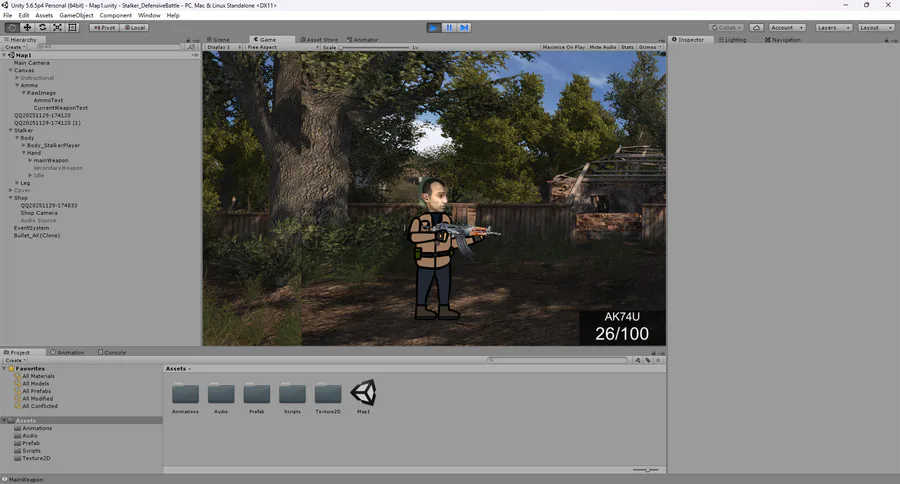Expand the mainWeapon object in Hierarchy

[x=30, y=160]
